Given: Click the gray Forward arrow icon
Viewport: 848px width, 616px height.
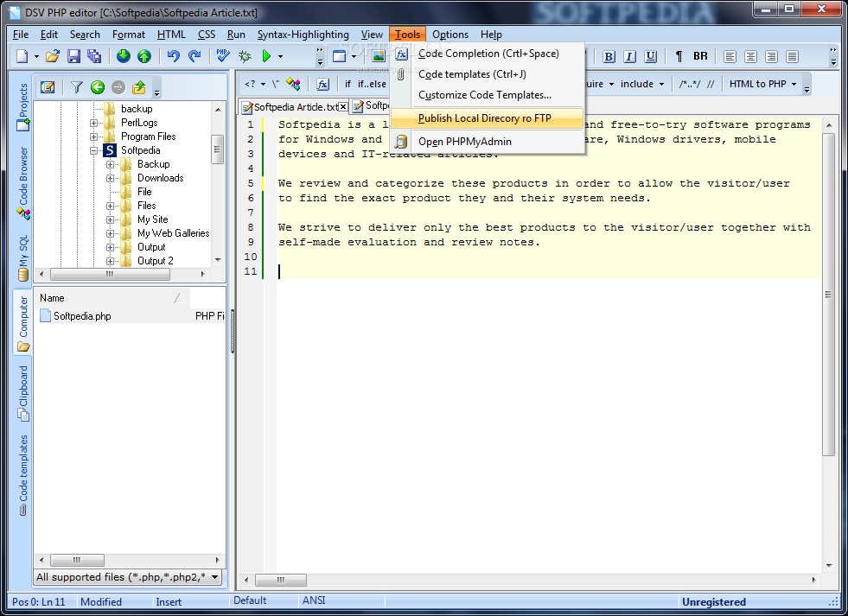Looking at the screenshot, I should coord(118,87).
